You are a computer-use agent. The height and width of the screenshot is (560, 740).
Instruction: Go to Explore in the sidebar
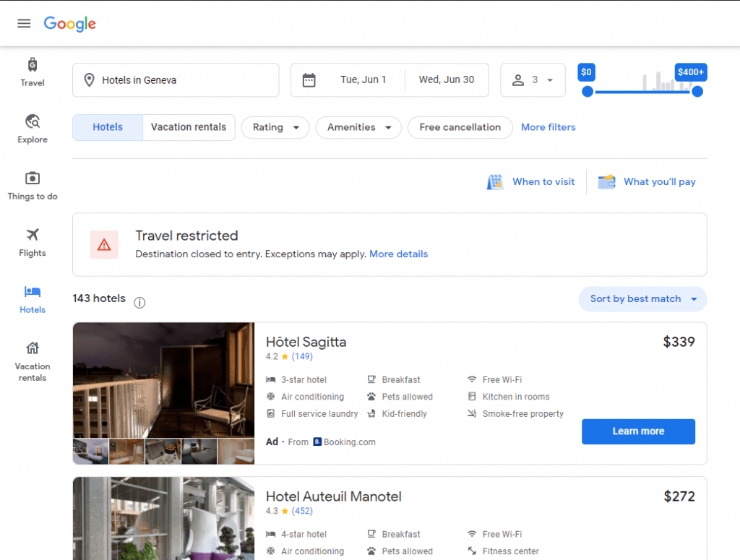(x=32, y=129)
